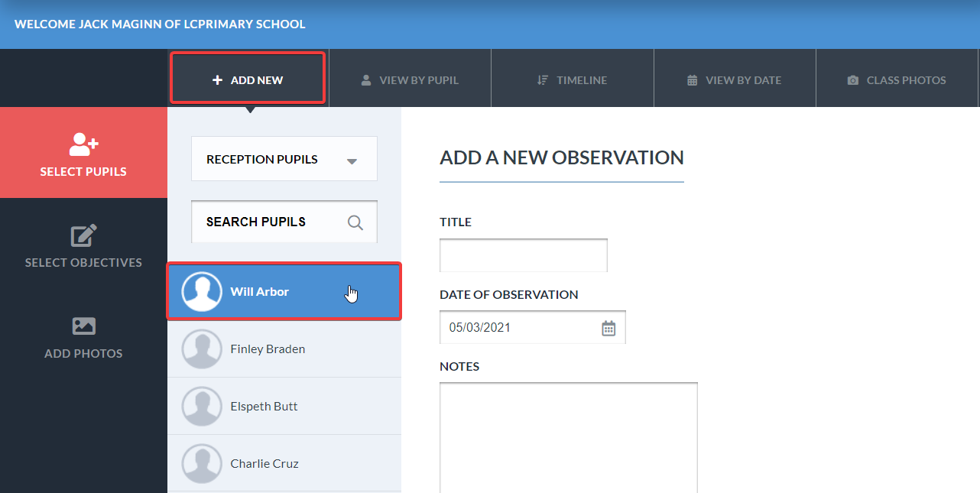Click the Title input field

click(x=523, y=255)
